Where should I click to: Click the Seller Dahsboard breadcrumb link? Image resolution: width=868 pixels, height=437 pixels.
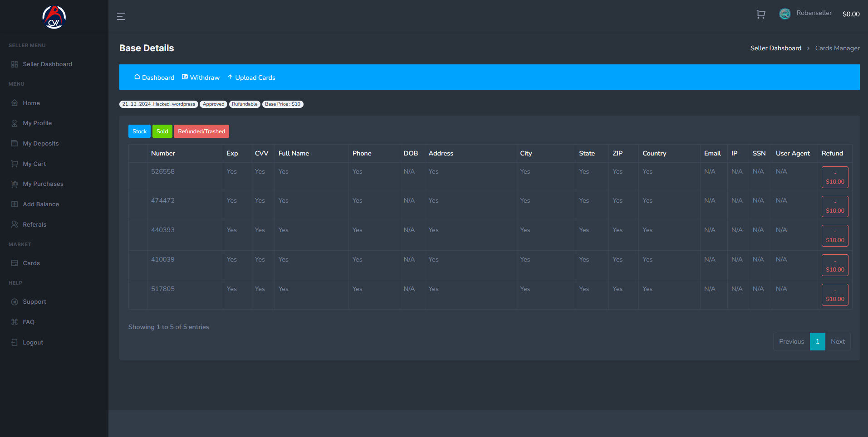coord(776,48)
